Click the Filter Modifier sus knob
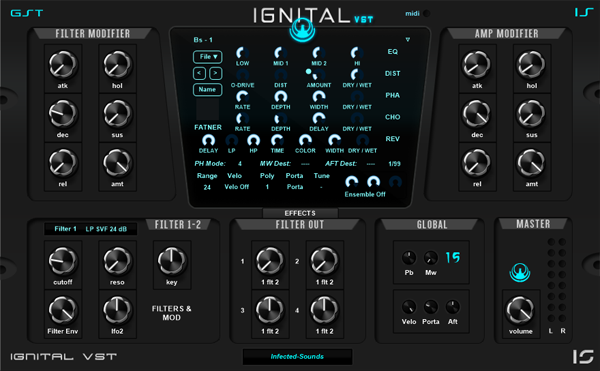Viewport: 600px width, 371px height. pos(117,114)
